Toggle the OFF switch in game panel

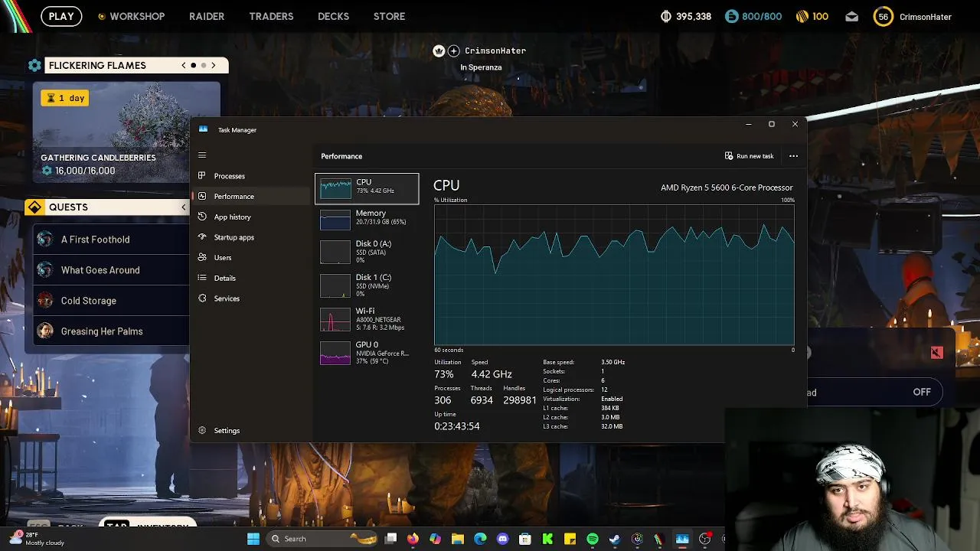coord(922,392)
